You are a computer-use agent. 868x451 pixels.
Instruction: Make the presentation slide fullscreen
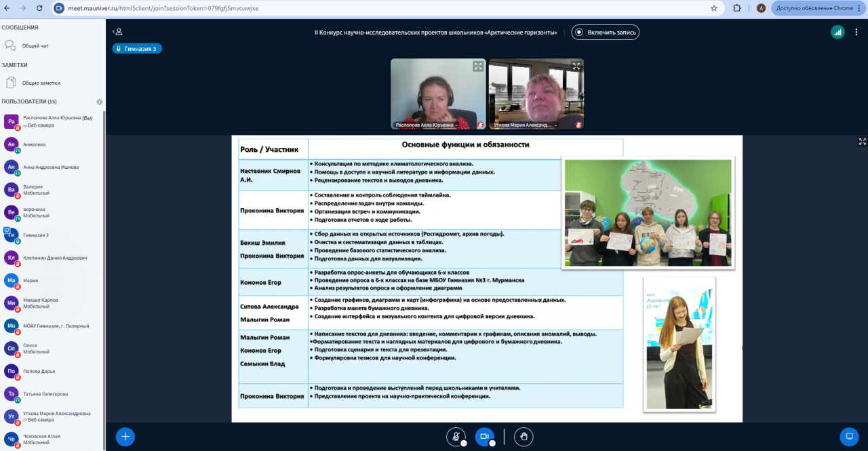click(x=862, y=142)
